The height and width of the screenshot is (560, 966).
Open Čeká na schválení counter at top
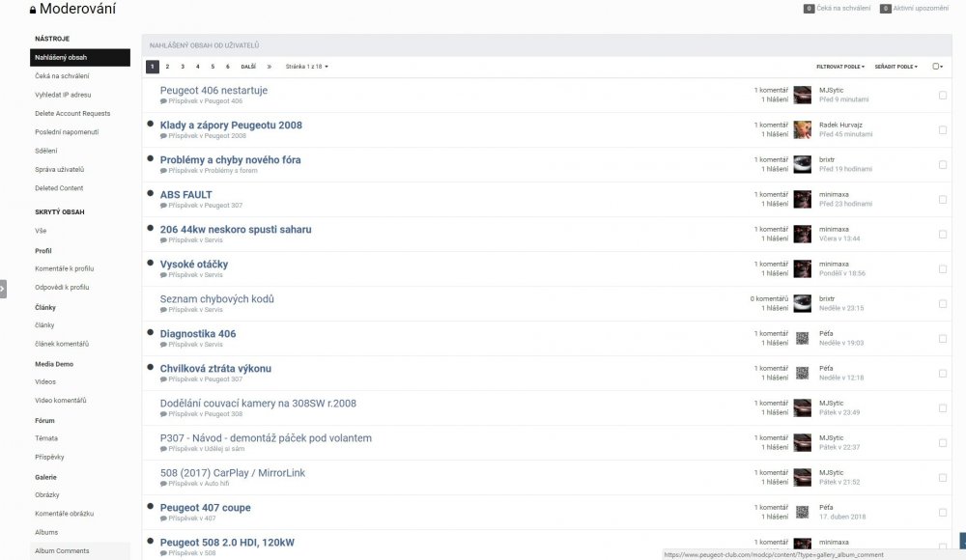point(838,9)
